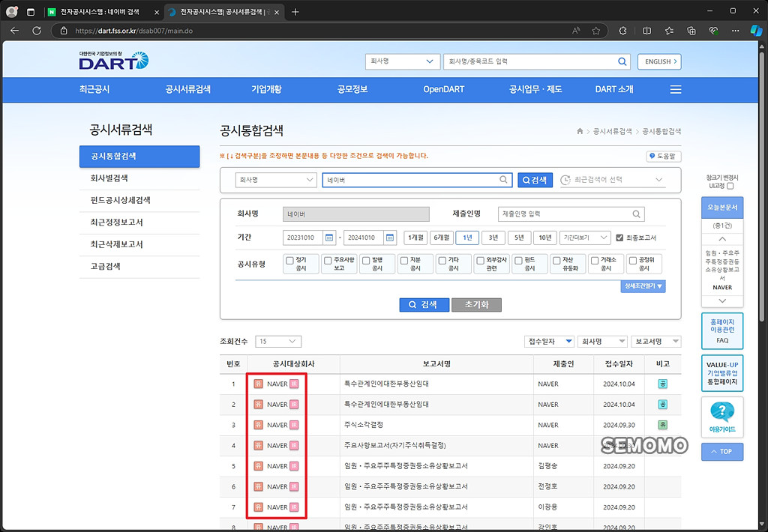Open the hamburger full menu in navigation bar
The width and height of the screenshot is (768, 532).
click(676, 90)
